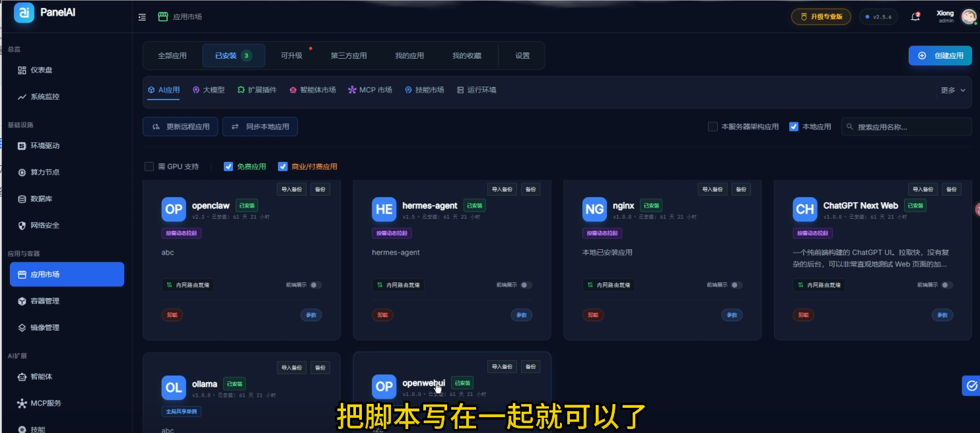The image size is (980, 433).
Task: Click 导入备份 on the nginx card
Action: (x=713, y=189)
